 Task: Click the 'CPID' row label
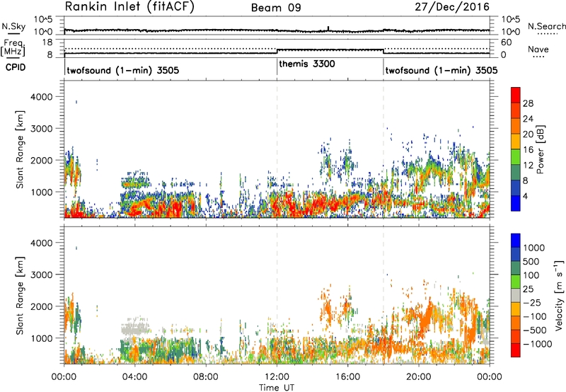click(x=16, y=67)
